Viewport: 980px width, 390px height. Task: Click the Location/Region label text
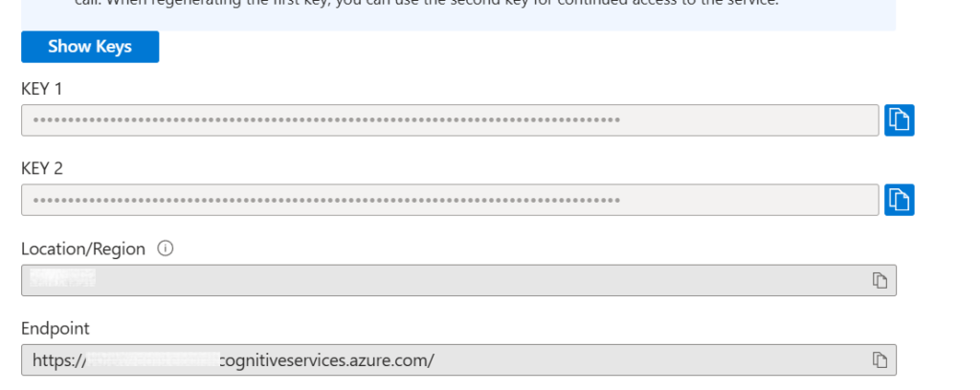[x=83, y=249]
